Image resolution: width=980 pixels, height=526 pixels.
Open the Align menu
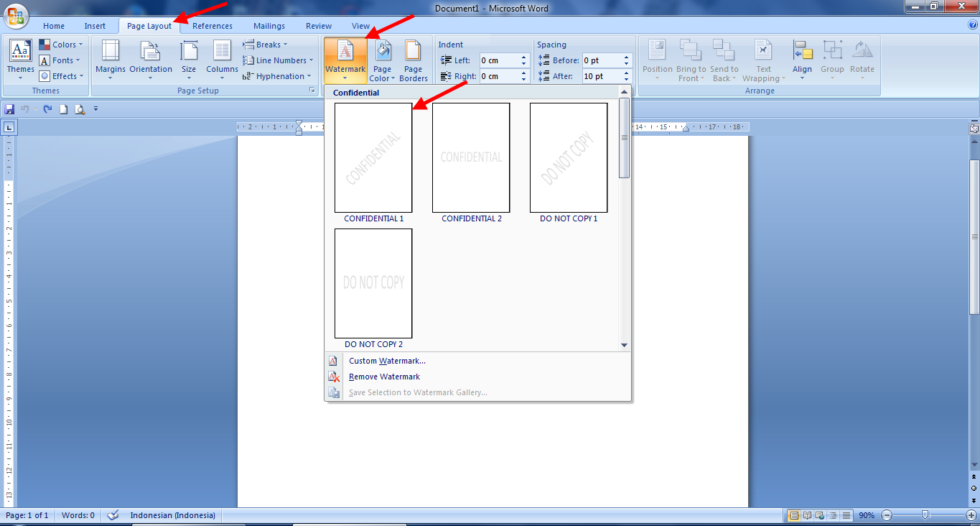coord(803,60)
